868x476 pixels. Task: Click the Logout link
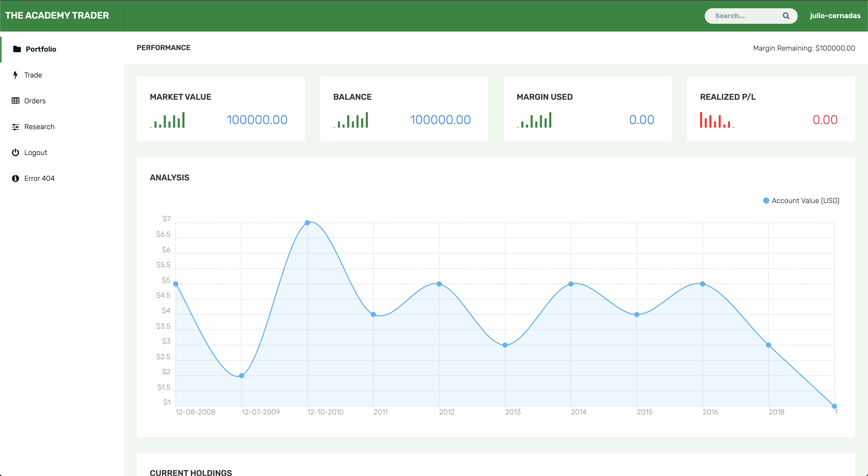coord(35,152)
